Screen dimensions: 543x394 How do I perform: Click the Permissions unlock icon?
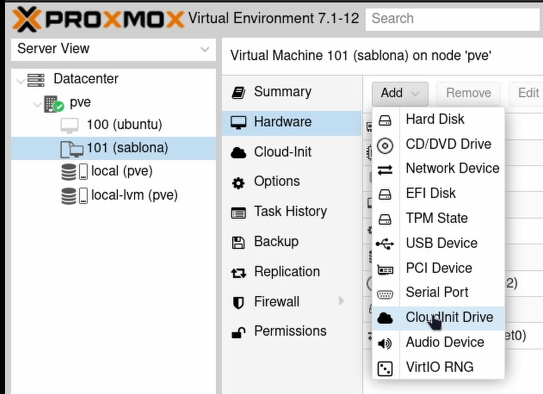click(x=238, y=333)
